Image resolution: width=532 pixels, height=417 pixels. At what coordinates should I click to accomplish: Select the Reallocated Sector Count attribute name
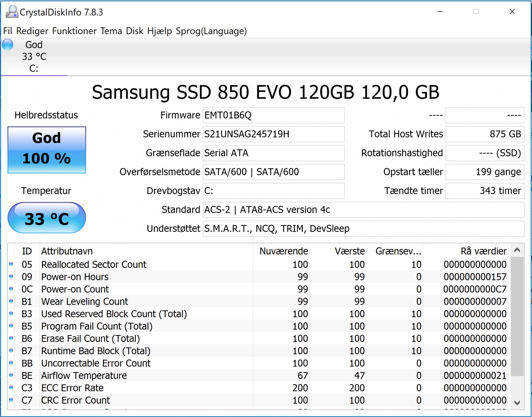pyautogui.click(x=94, y=265)
